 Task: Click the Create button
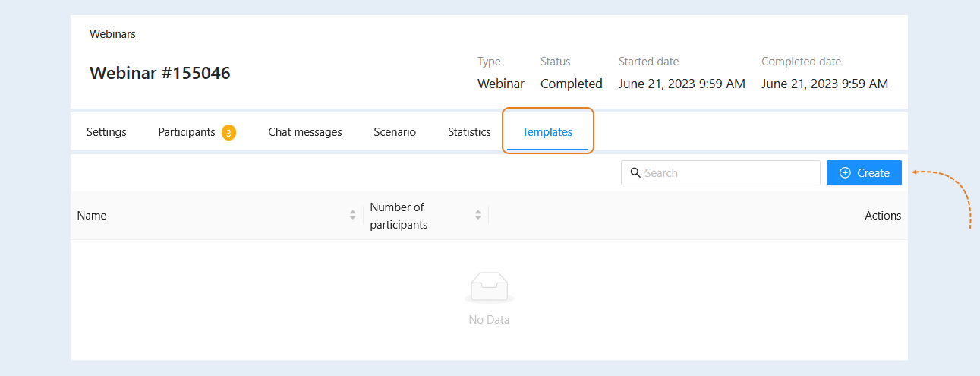point(864,173)
